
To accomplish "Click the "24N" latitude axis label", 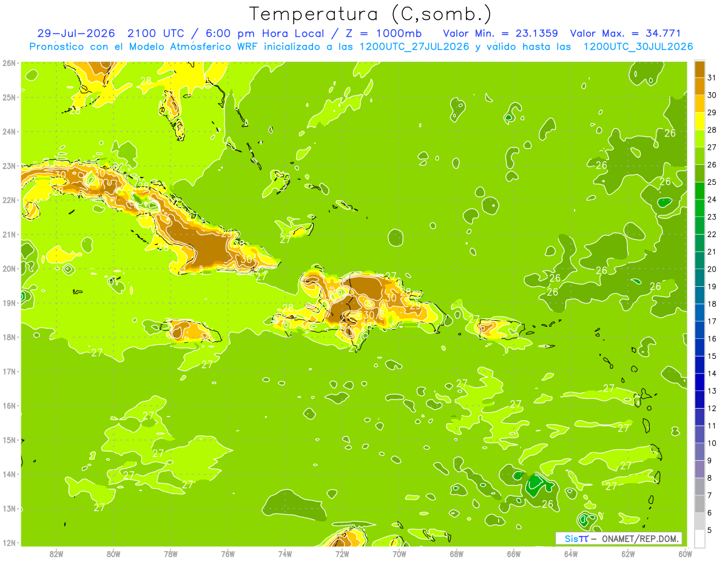I will coord(8,132).
